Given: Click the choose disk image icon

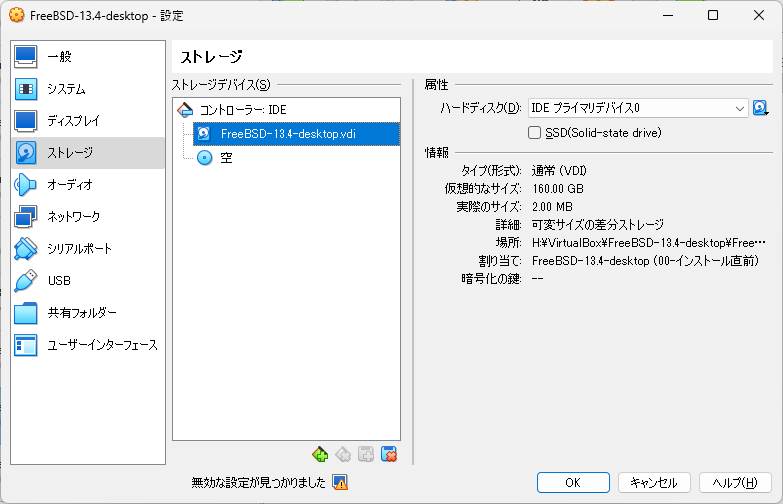Looking at the screenshot, I should pos(761,108).
